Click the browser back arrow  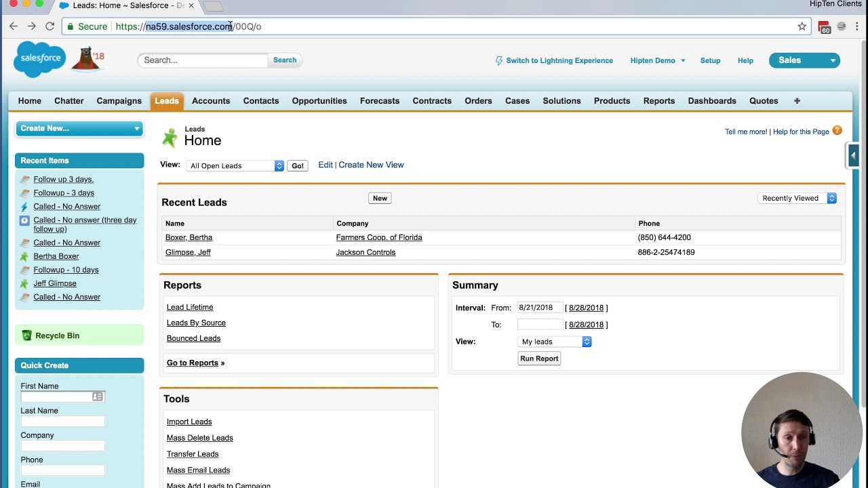coord(14,26)
